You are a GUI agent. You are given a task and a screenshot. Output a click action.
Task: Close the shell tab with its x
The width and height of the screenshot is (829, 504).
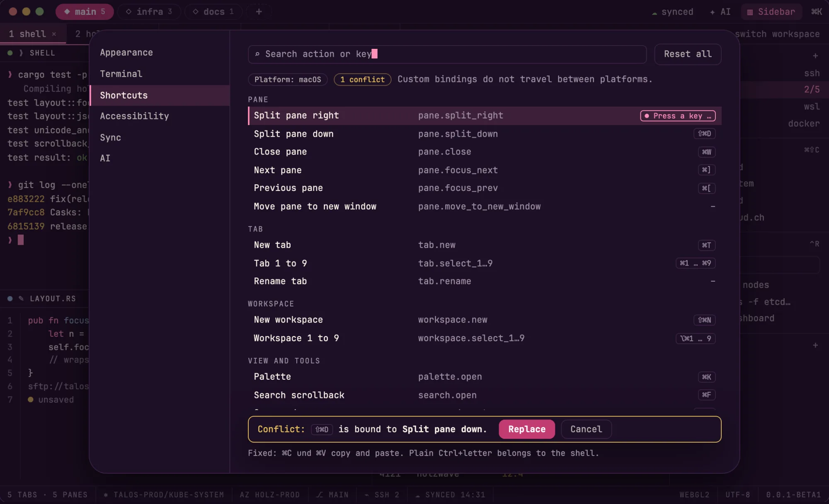click(x=54, y=34)
